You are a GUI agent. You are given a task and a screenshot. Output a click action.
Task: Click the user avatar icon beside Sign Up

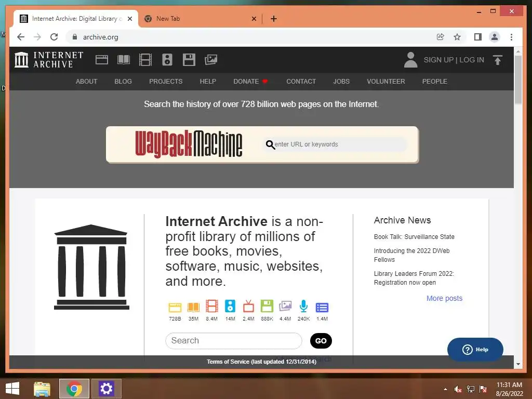[410, 60]
